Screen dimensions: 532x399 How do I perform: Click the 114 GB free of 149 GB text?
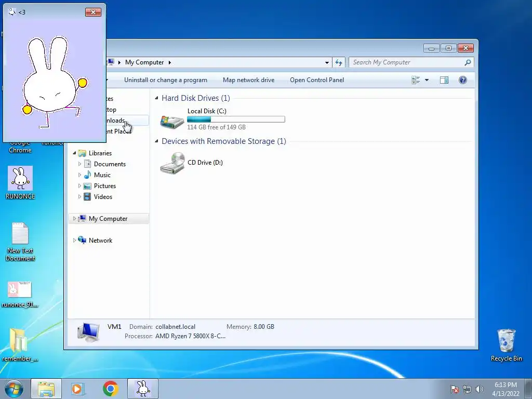click(x=217, y=127)
